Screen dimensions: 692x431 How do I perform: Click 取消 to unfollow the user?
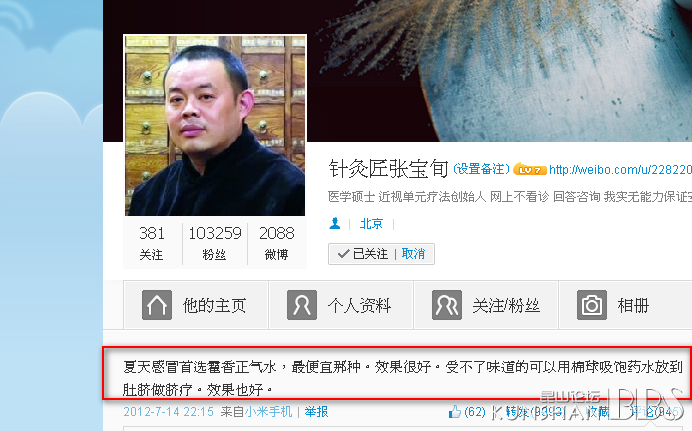click(x=414, y=254)
